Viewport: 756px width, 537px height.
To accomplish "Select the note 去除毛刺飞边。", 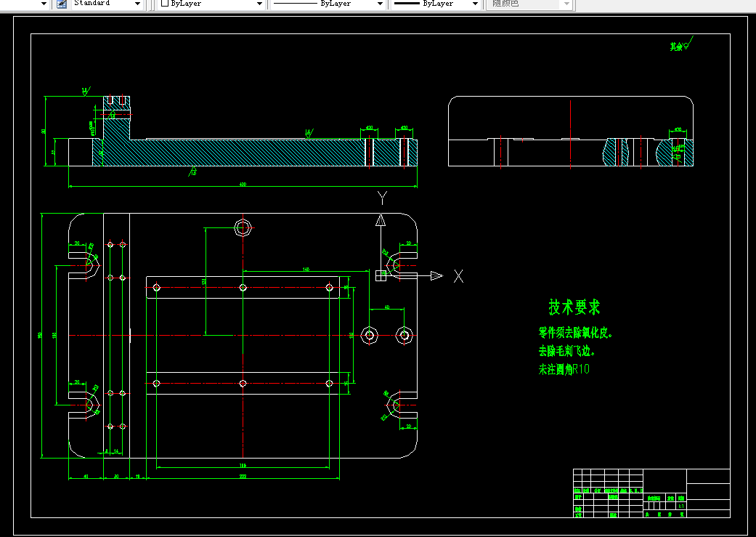I will pos(567,351).
